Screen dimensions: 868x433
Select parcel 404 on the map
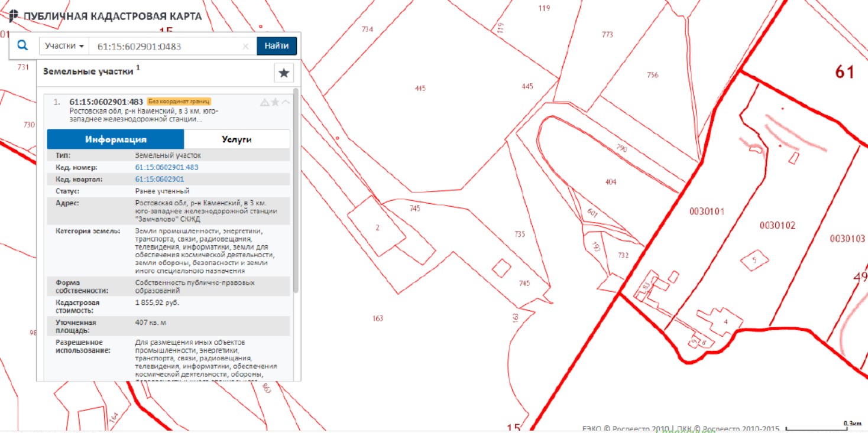[x=610, y=182]
